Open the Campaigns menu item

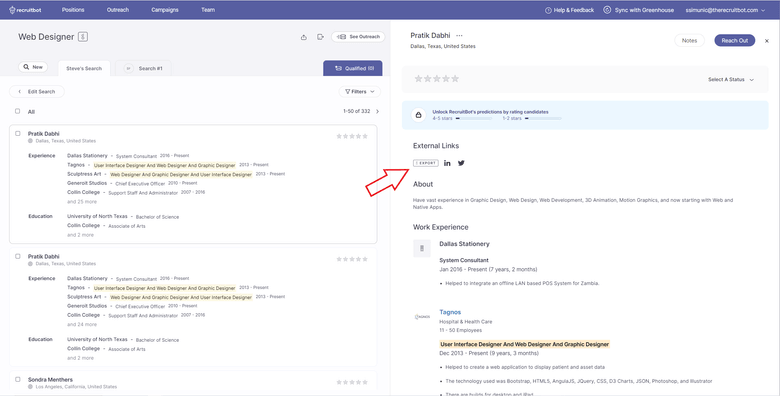coord(165,10)
